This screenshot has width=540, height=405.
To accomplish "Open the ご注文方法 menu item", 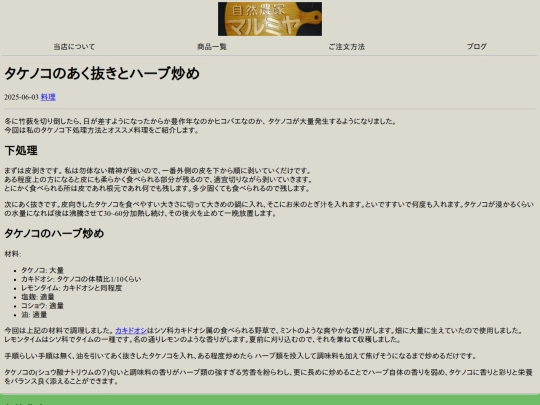I will coord(346,47).
